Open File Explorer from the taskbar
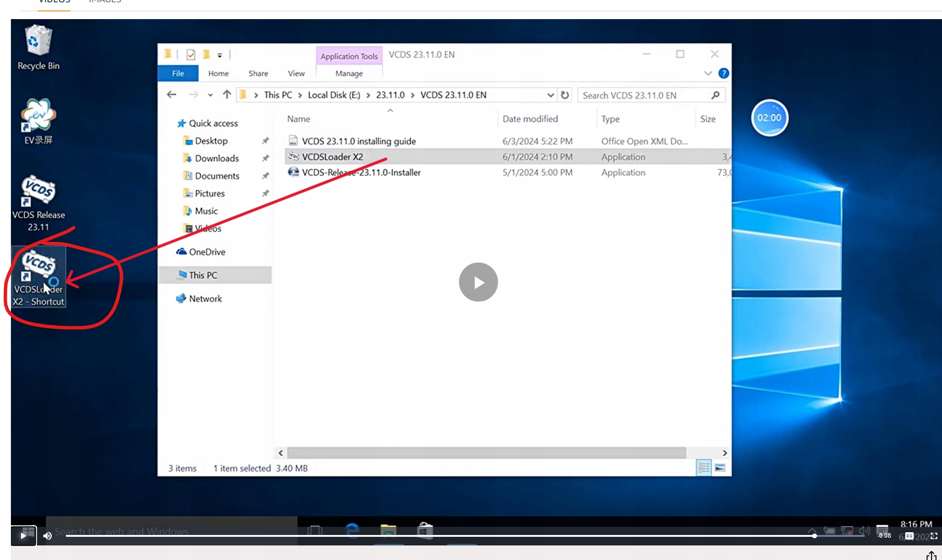Viewport: 942px width, 560px height. coord(388,530)
